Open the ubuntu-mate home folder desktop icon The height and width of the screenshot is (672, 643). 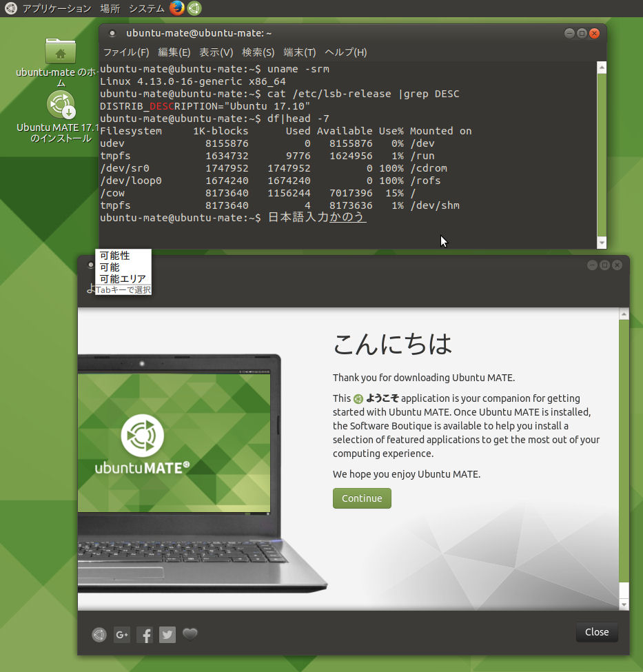(x=61, y=63)
